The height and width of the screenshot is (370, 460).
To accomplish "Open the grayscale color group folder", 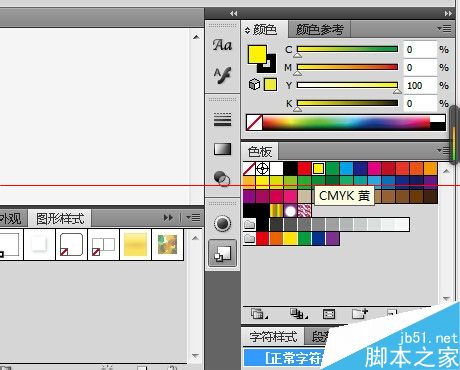I will (x=249, y=224).
